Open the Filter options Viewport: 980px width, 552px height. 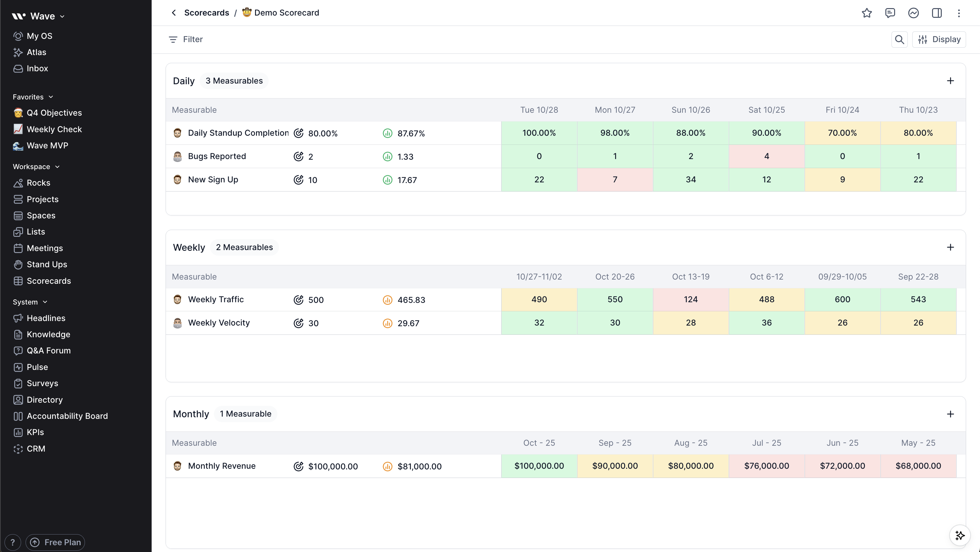click(x=185, y=39)
